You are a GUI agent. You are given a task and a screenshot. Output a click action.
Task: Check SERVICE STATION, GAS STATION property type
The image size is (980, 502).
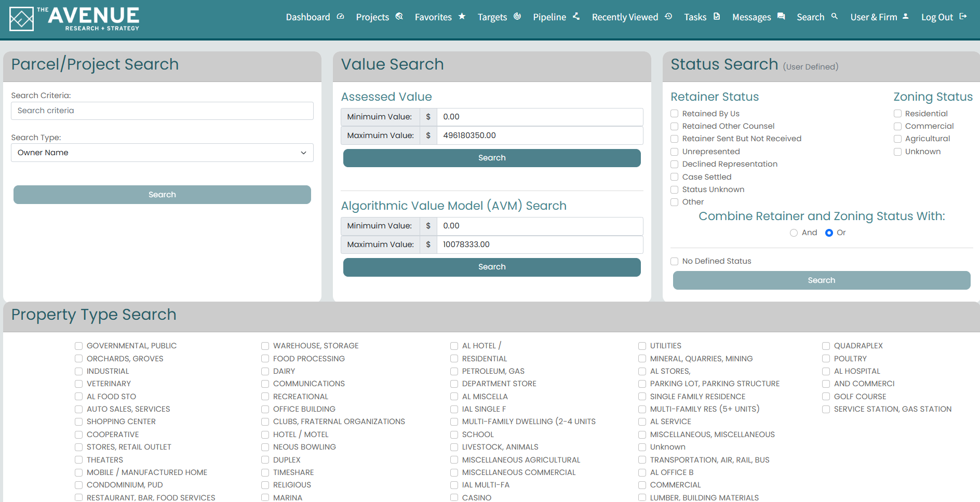826,409
